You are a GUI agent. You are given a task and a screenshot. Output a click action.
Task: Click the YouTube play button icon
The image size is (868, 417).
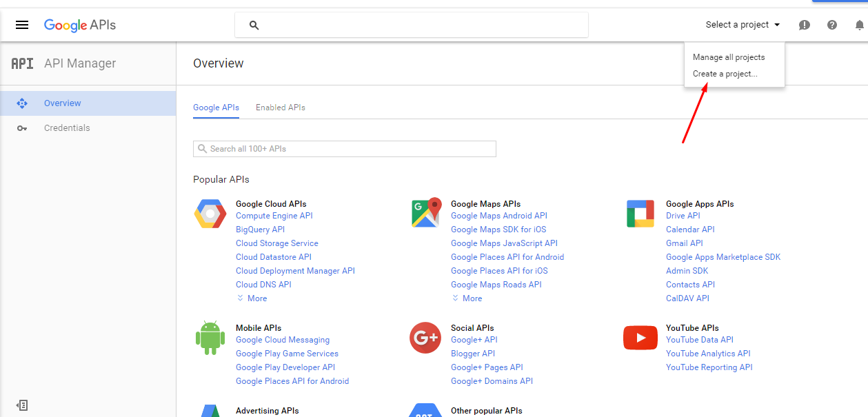click(x=640, y=338)
